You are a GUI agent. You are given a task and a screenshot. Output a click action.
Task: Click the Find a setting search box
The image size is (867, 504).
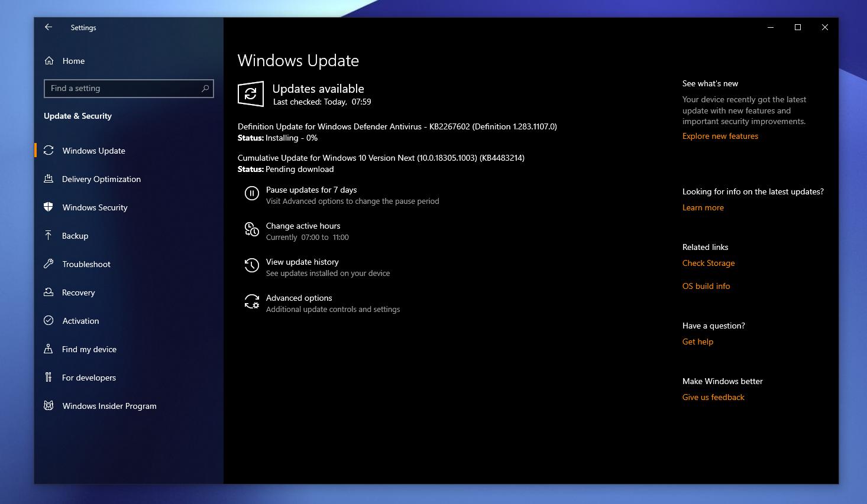[129, 89]
